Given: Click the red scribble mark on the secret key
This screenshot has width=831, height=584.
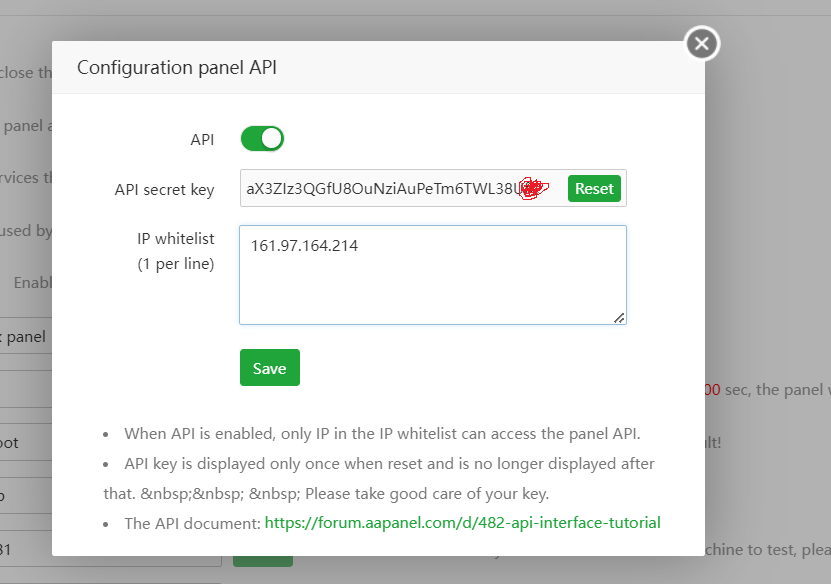Looking at the screenshot, I should (x=533, y=189).
